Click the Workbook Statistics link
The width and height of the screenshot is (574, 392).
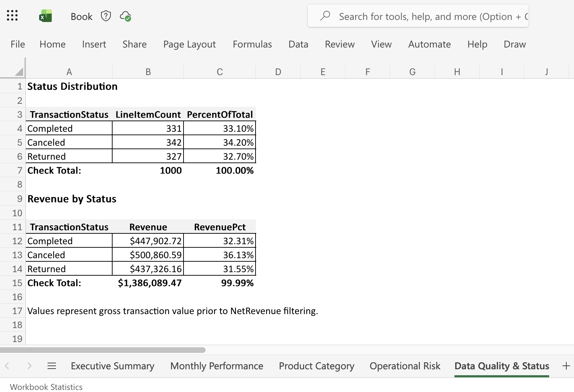tap(46, 387)
